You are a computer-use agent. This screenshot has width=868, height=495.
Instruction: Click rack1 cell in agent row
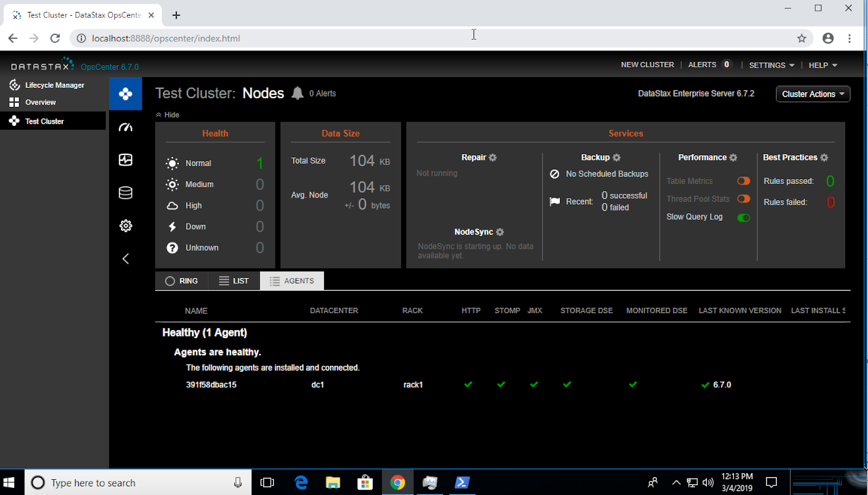point(413,385)
